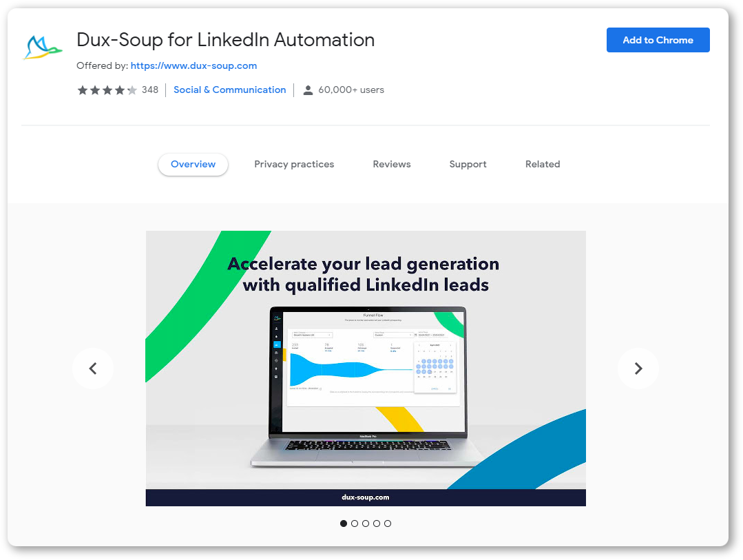Viewport: 743px width, 560px height.
Task: Select the third carousel dot
Action: pyautogui.click(x=366, y=523)
